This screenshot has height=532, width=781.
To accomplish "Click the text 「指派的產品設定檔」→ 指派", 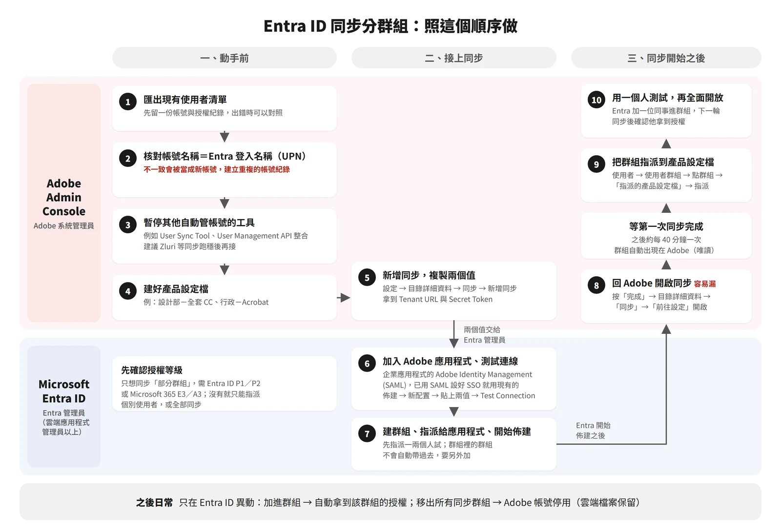I will (660, 186).
